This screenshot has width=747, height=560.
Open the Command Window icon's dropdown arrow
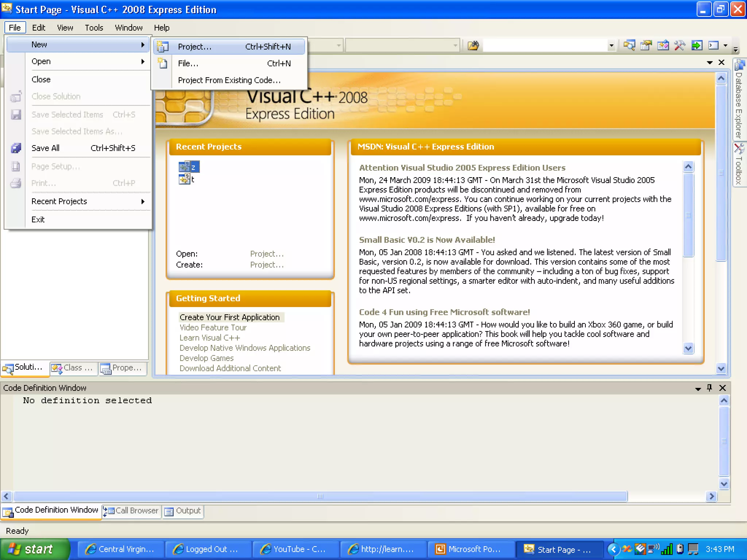coord(725,46)
